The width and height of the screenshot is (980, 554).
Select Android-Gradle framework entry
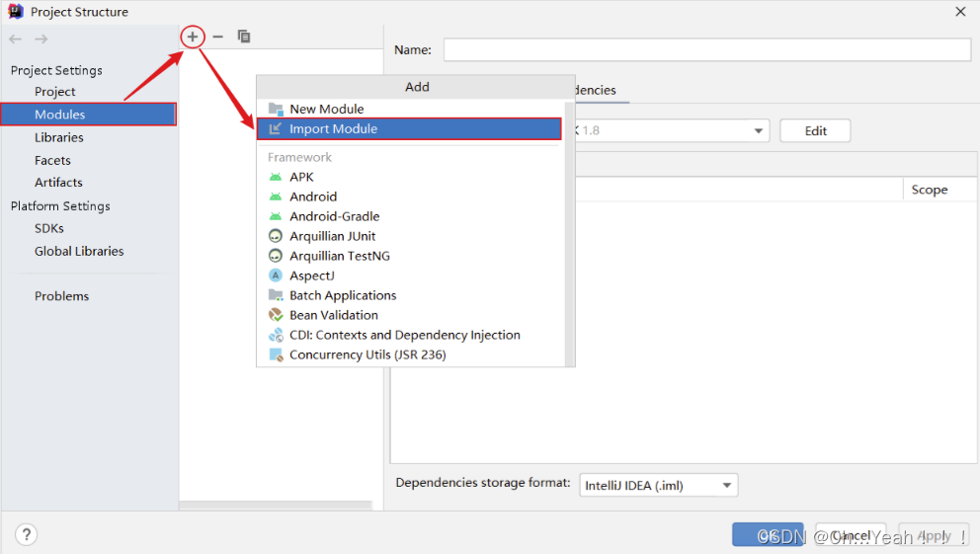pyautogui.click(x=411, y=216)
